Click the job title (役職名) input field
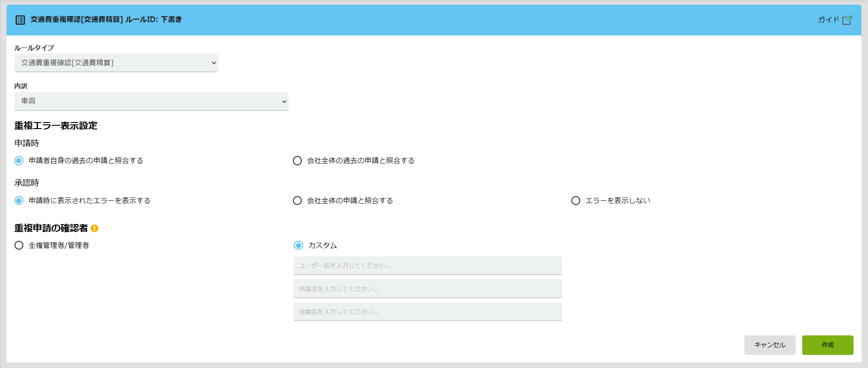 coord(427,312)
